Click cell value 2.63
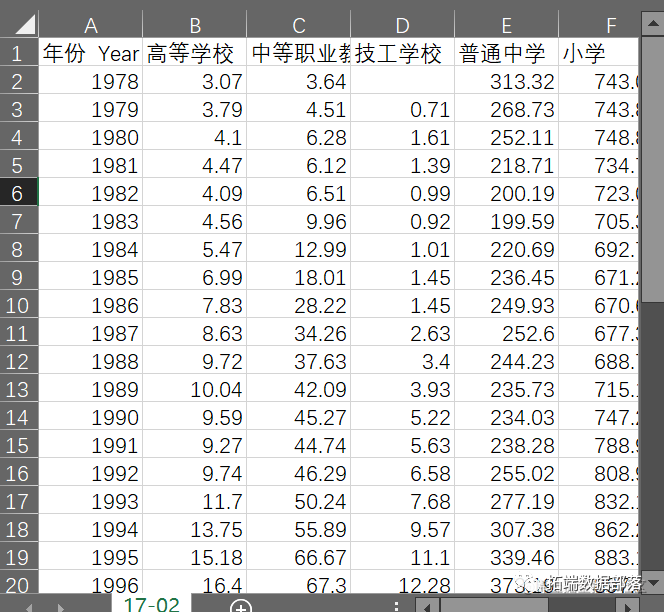The width and height of the screenshot is (664, 612). (x=403, y=332)
